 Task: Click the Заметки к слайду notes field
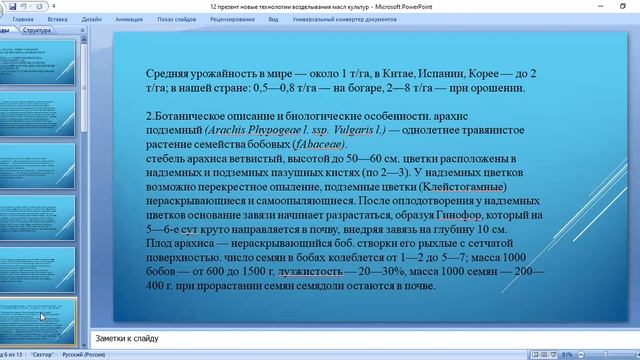pyautogui.click(x=365, y=338)
